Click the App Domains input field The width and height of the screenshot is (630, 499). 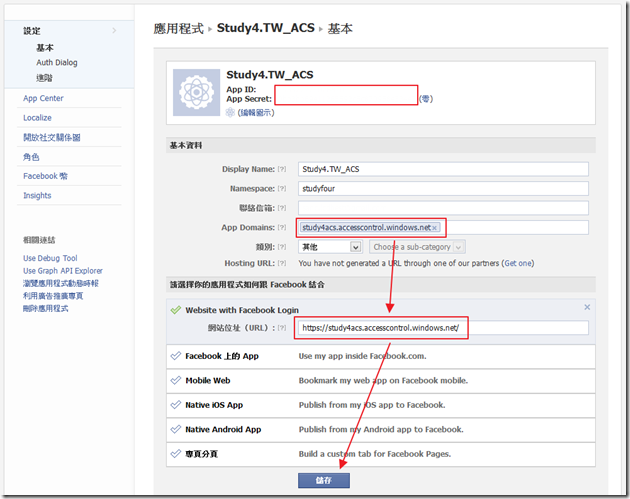coord(443,227)
